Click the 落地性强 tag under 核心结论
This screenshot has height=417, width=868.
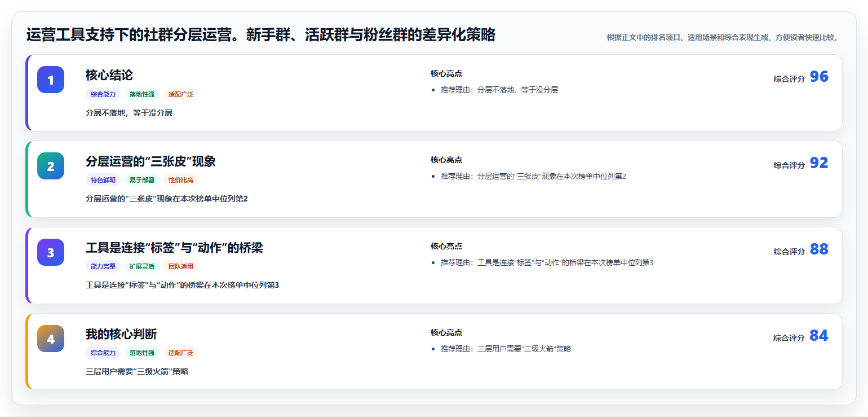point(142,94)
